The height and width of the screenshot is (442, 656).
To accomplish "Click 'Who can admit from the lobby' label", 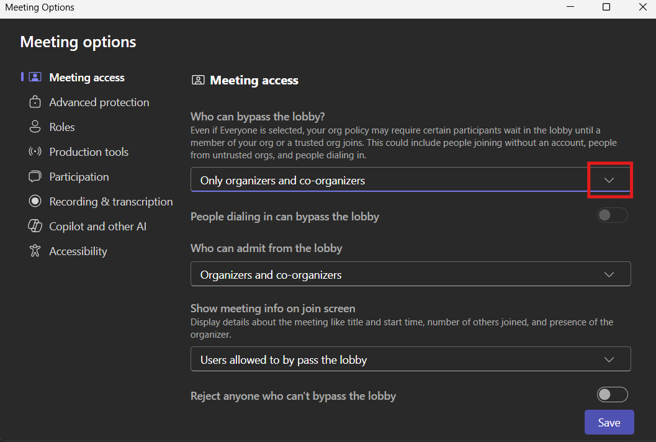I will point(266,248).
